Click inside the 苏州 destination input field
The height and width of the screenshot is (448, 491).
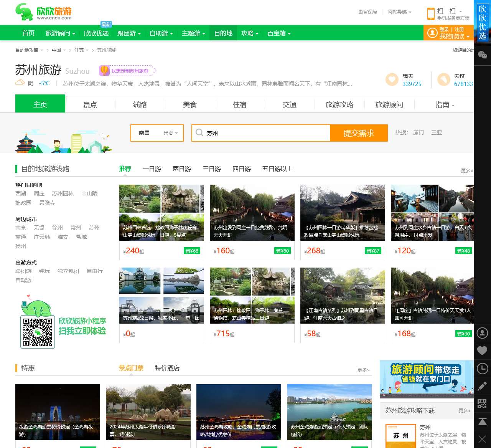coord(261,133)
